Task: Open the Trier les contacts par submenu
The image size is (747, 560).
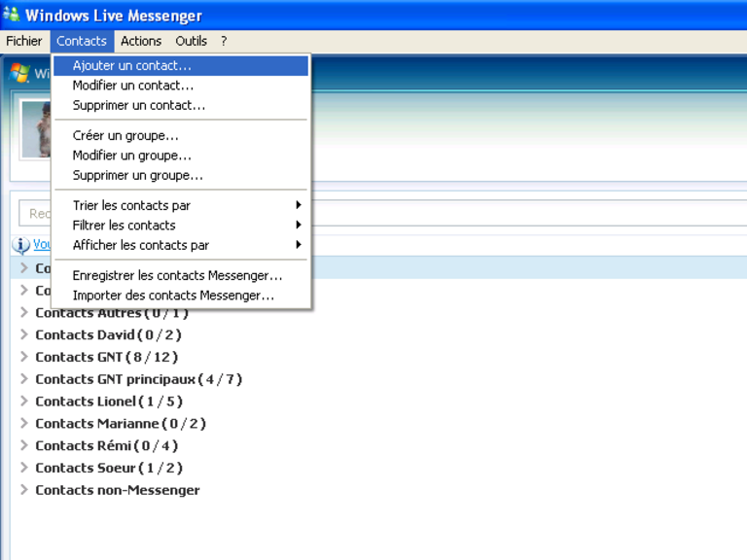Action: click(181, 205)
